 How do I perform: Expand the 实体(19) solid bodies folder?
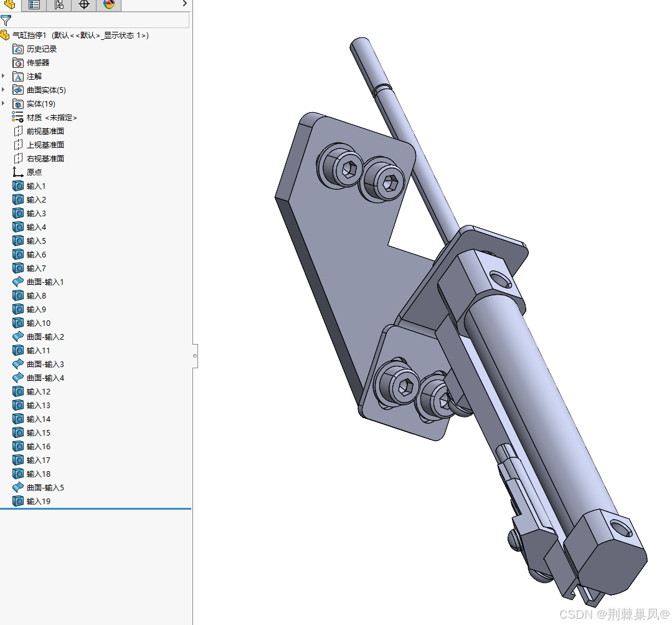point(4,103)
